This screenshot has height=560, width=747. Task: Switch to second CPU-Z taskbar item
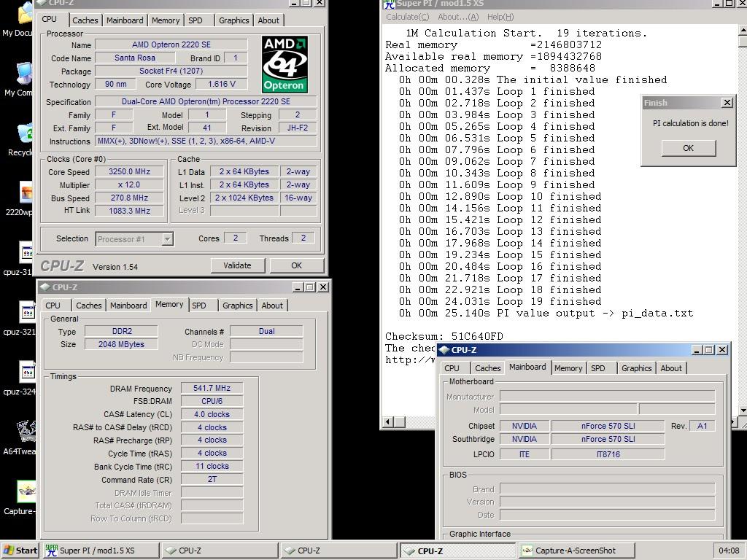click(338, 551)
